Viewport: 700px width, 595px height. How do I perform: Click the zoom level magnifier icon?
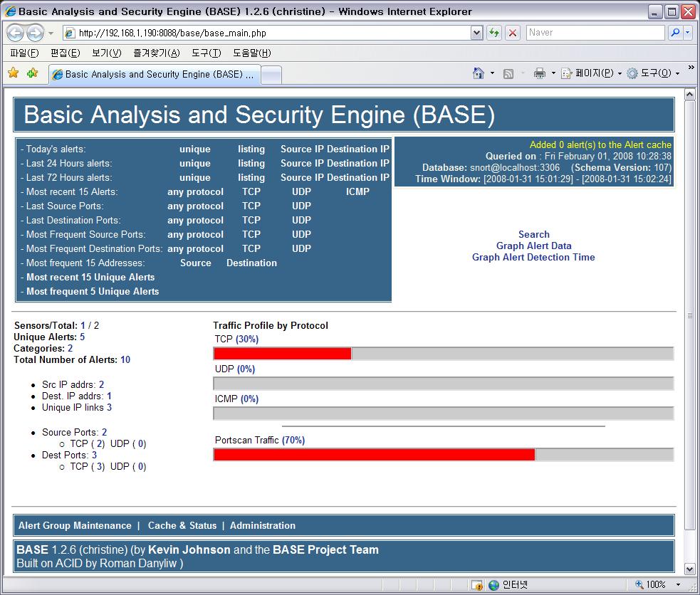coord(639,584)
